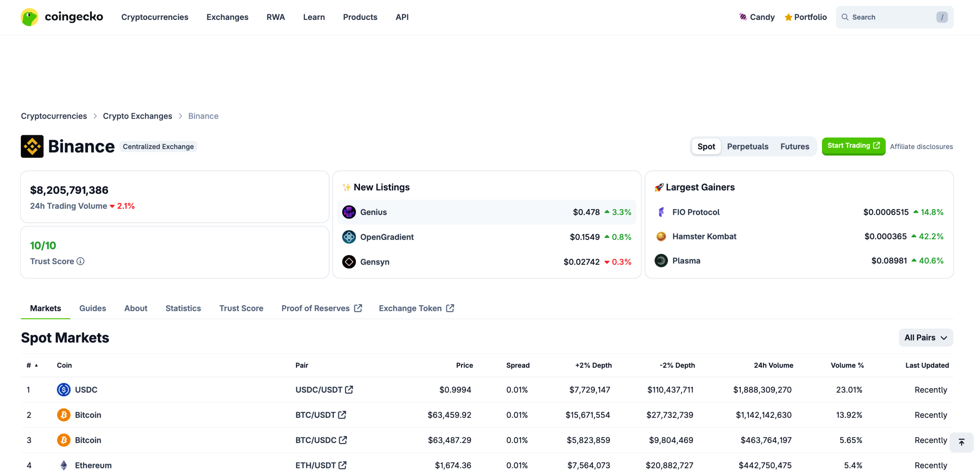Click the OpenGradient new listing name
Image resolution: width=980 pixels, height=476 pixels.
point(387,237)
